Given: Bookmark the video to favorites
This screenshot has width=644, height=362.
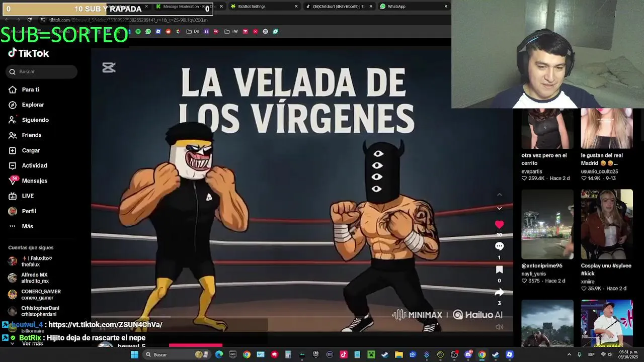Looking at the screenshot, I should [x=499, y=269].
